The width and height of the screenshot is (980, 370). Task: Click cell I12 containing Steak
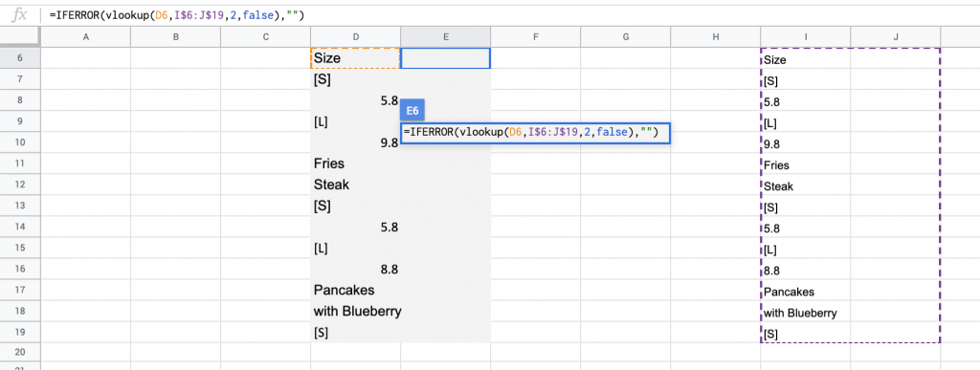point(806,185)
